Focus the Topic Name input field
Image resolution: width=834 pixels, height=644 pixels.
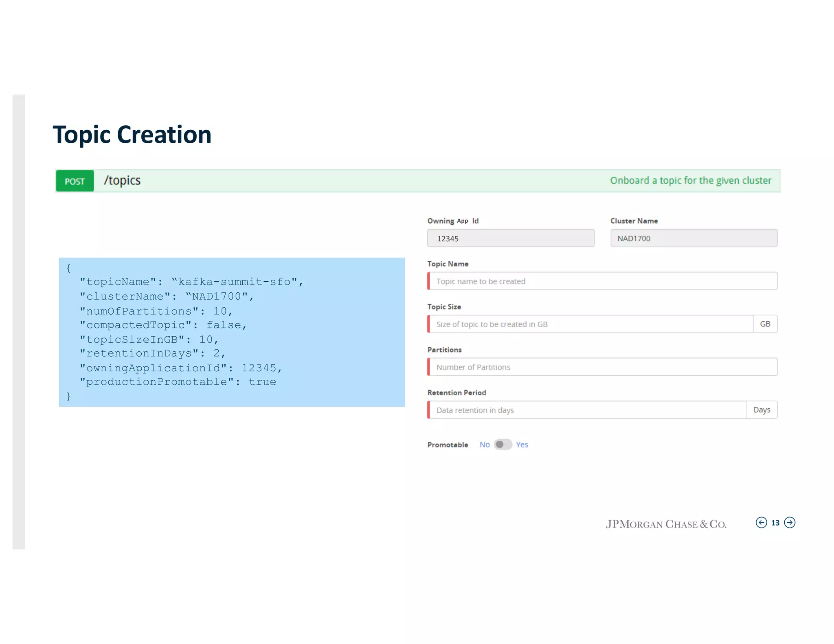pyautogui.click(x=602, y=281)
